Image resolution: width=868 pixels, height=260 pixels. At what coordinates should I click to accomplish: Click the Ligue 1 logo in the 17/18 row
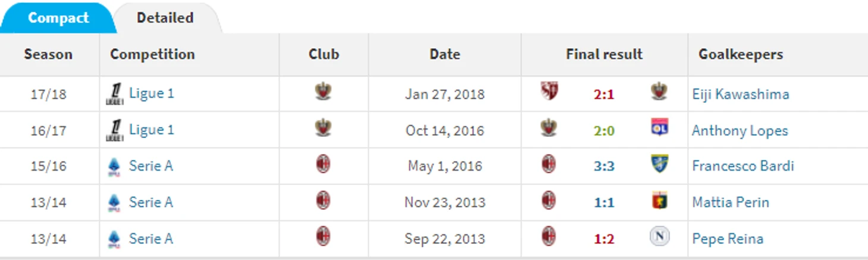[x=114, y=94]
